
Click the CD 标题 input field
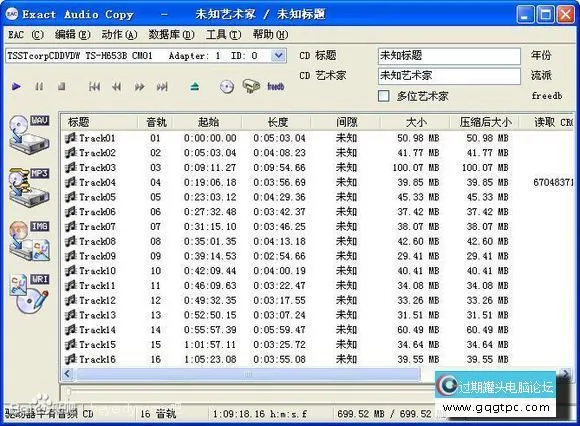point(449,56)
